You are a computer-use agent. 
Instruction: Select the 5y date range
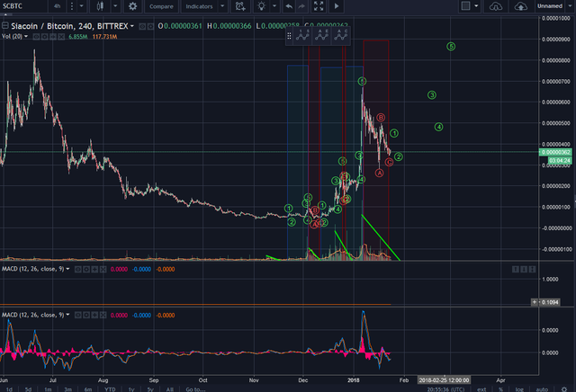(150, 389)
